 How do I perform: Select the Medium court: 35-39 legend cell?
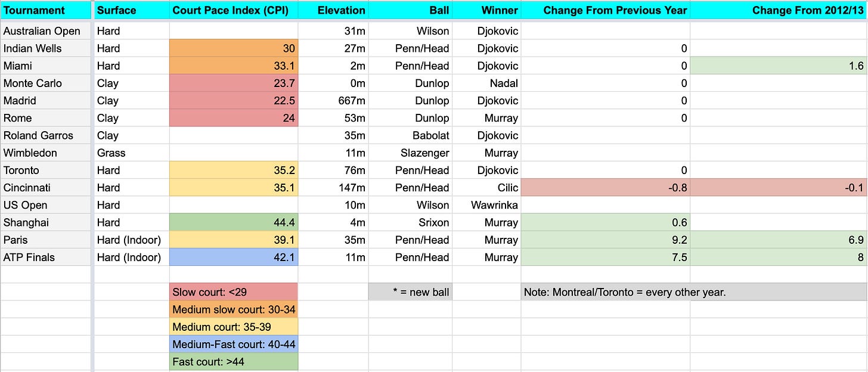234,327
